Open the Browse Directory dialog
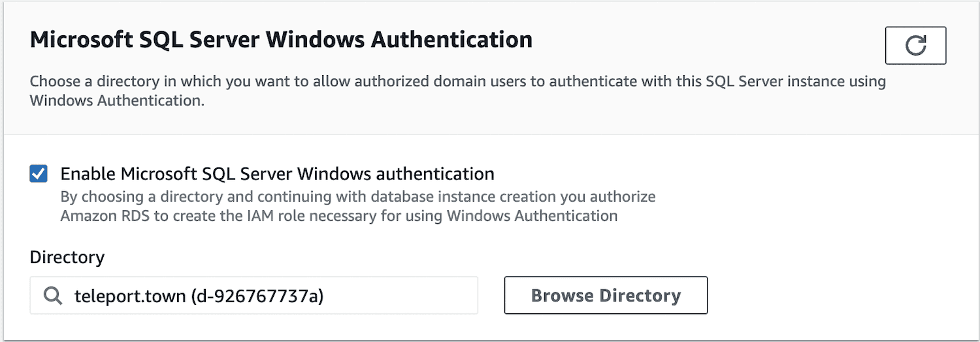Image resolution: width=980 pixels, height=342 pixels. [606, 295]
